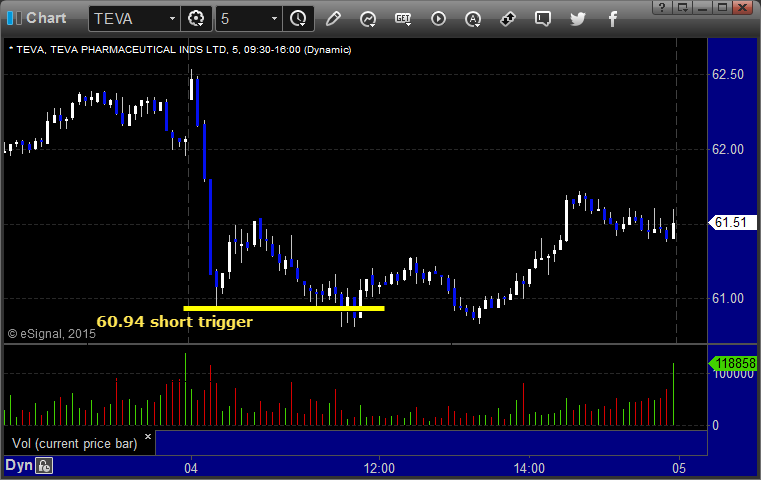Toggle the Dyn lock icon

(44, 466)
